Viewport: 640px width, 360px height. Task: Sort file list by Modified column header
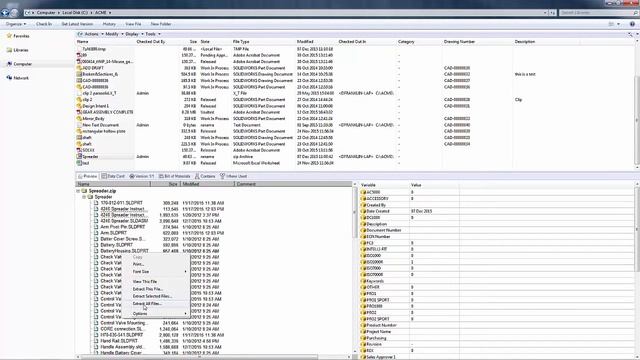(305, 42)
